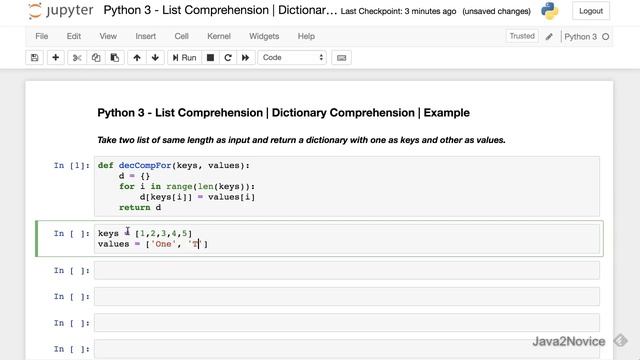Open the View menu
This screenshot has width=640, height=360.
(108, 36)
